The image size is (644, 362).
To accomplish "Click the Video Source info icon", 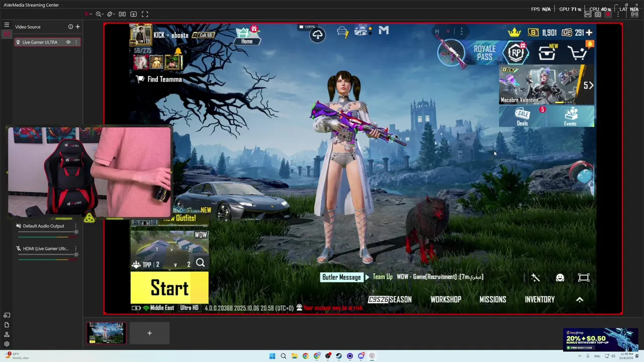I will pos(70,27).
